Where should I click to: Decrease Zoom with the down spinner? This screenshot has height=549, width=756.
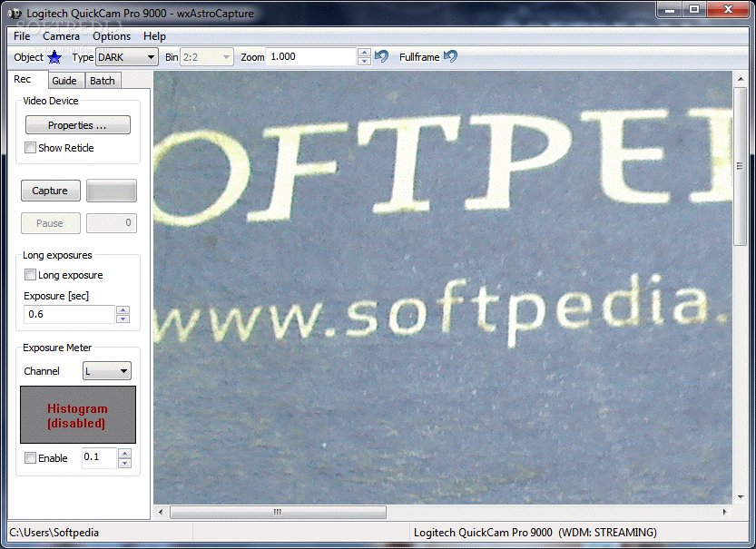tap(364, 61)
